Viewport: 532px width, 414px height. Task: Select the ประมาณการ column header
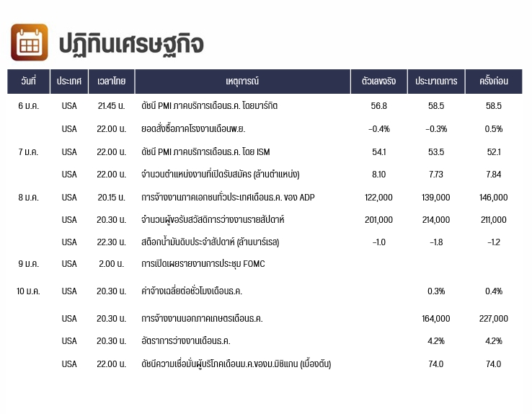pos(436,81)
